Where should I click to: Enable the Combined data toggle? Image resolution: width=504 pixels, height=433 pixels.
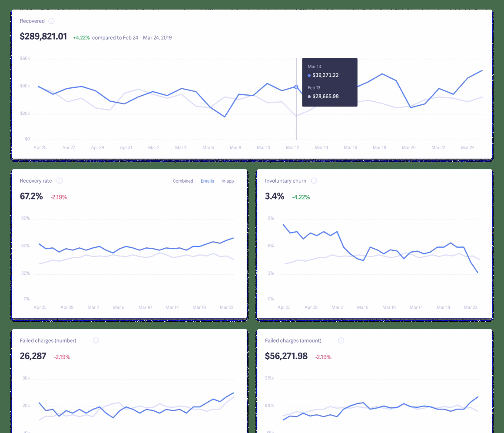pos(183,181)
